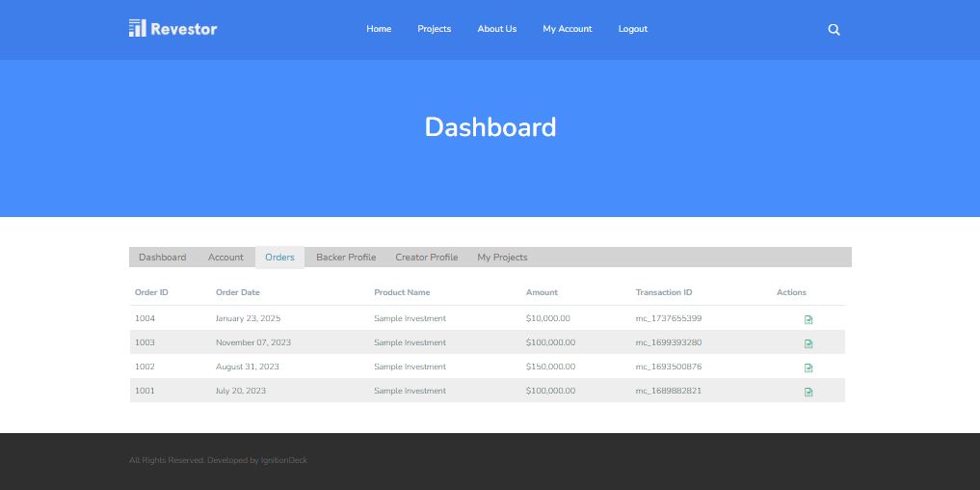The width and height of the screenshot is (980, 490).
Task: Select order ID 1001 cell
Action: (x=145, y=391)
